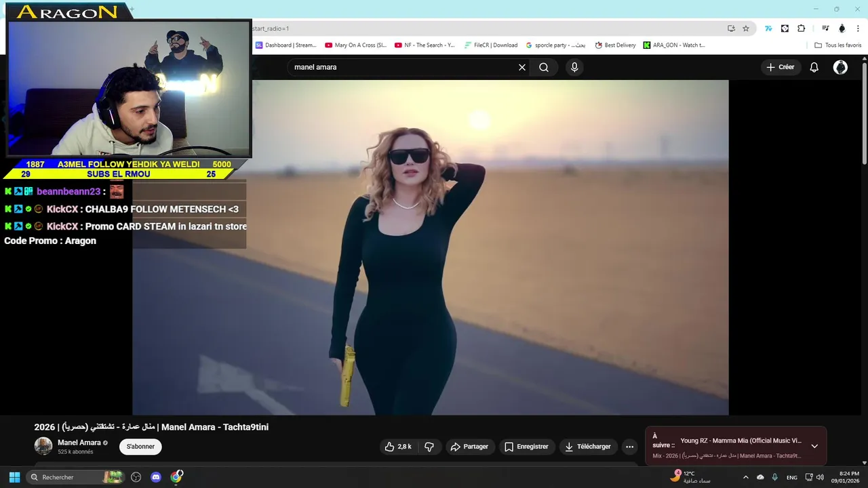Open Chrome from the taskbar

(x=176, y=477)
